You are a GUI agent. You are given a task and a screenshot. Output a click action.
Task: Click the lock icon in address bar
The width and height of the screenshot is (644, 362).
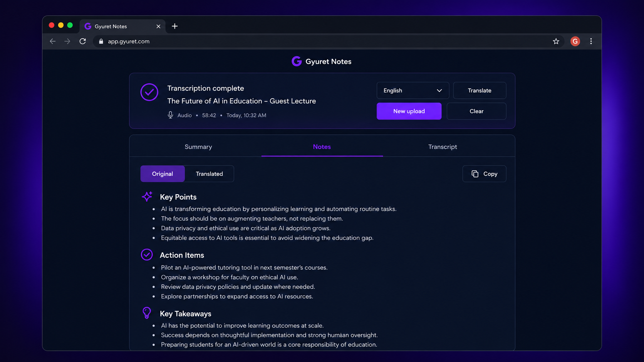tap(101, 41)
